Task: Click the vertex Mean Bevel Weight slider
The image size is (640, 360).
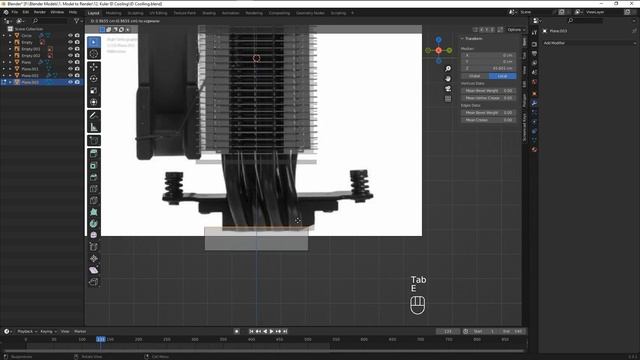Action: (x=489, y=91)
